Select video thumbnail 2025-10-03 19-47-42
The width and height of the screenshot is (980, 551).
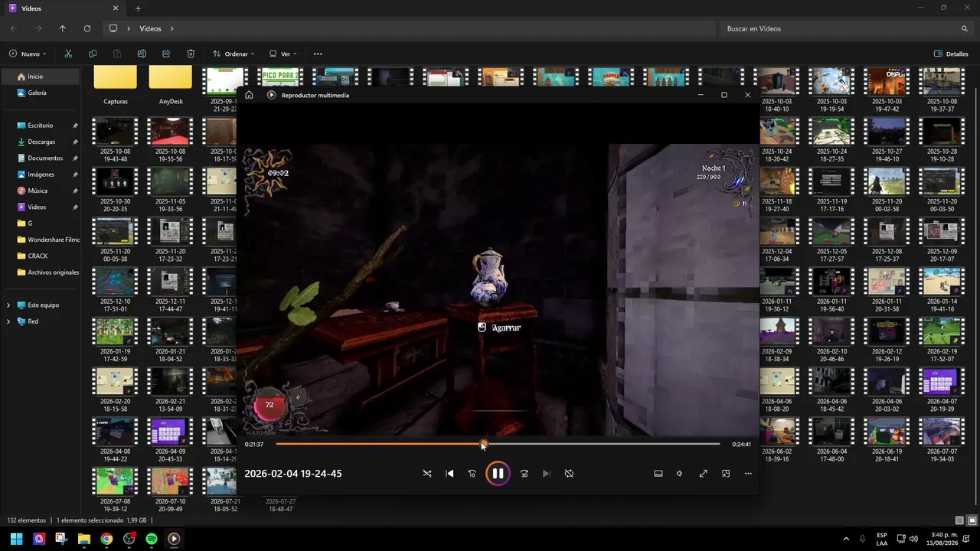pos(886,89)
